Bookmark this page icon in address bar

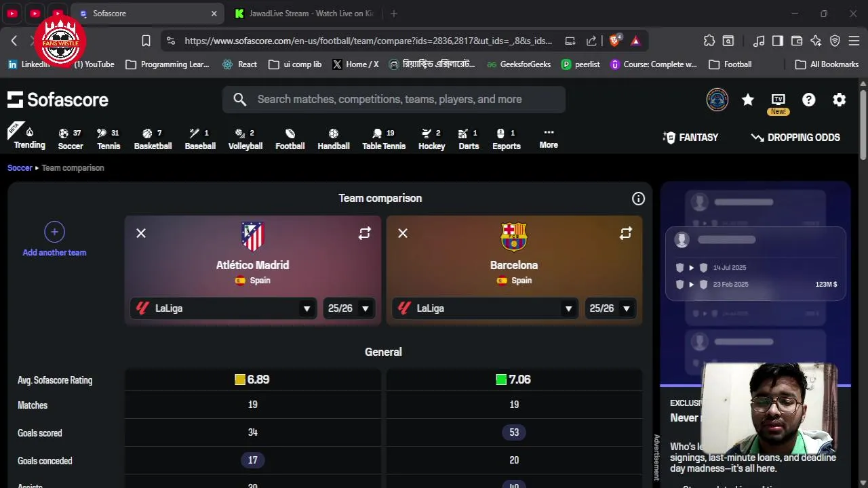click(146, 41)
